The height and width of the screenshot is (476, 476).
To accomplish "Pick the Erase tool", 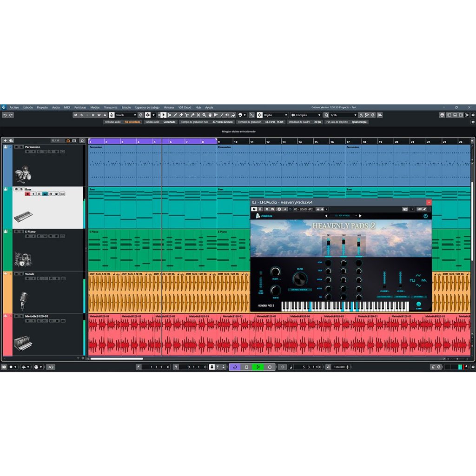I will pos(181,115).
